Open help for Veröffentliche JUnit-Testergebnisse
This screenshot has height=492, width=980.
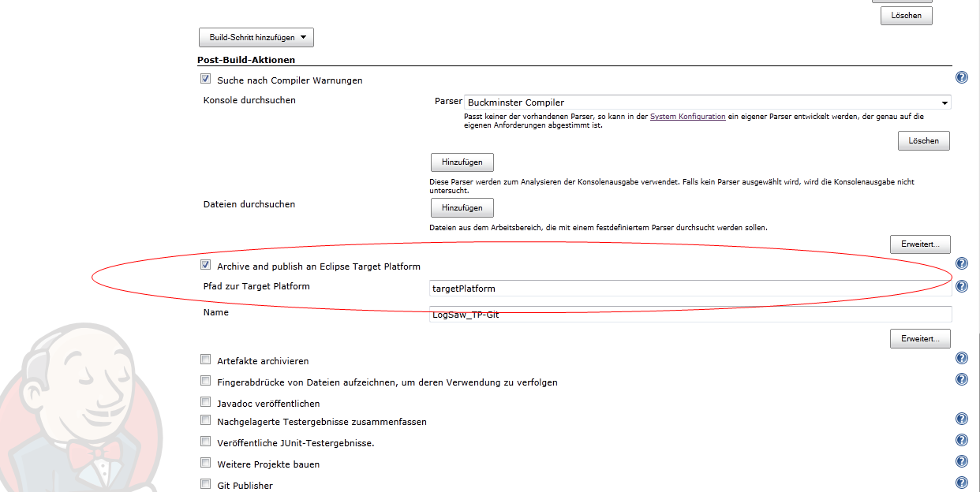(961, 441)
